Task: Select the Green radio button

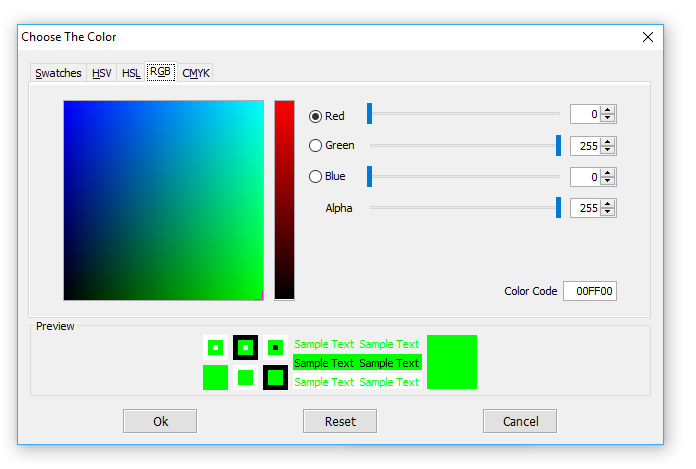Action: click(315, 146)
